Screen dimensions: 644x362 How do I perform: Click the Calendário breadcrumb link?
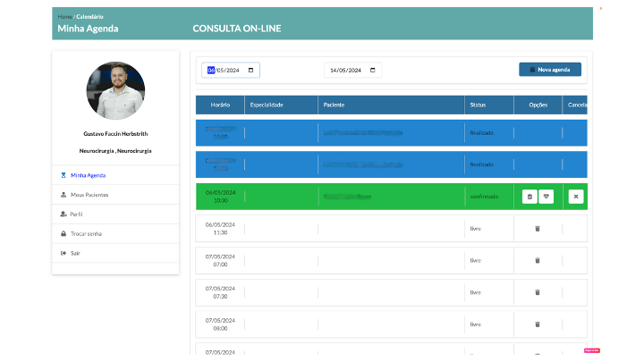click(x=89, y=16)
